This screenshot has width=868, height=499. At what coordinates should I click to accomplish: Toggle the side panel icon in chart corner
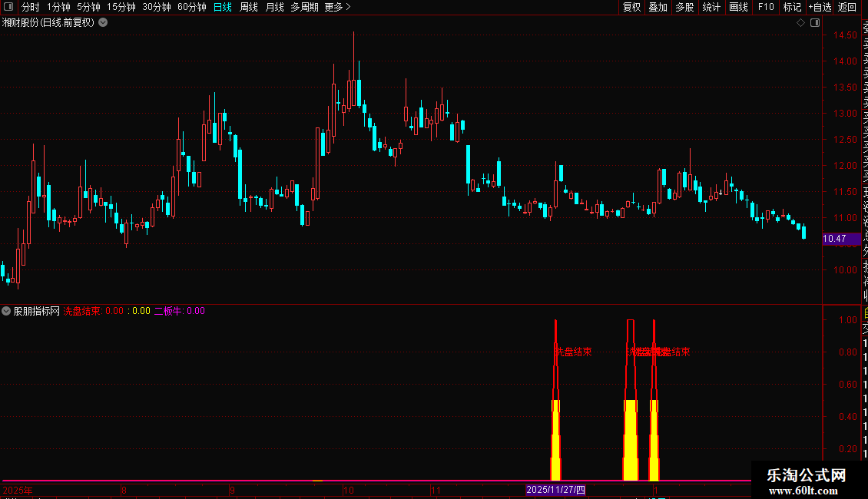click(x=815, y=23)
